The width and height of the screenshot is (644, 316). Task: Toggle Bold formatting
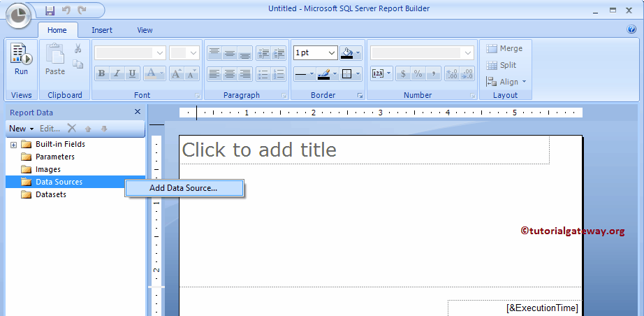tap(102, 73)
